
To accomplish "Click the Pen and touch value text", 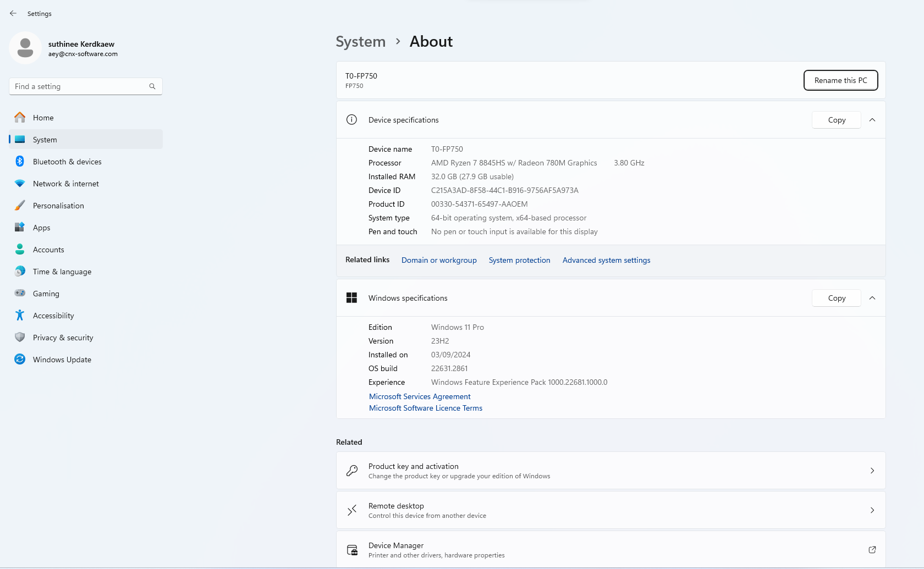I will 514,231.
